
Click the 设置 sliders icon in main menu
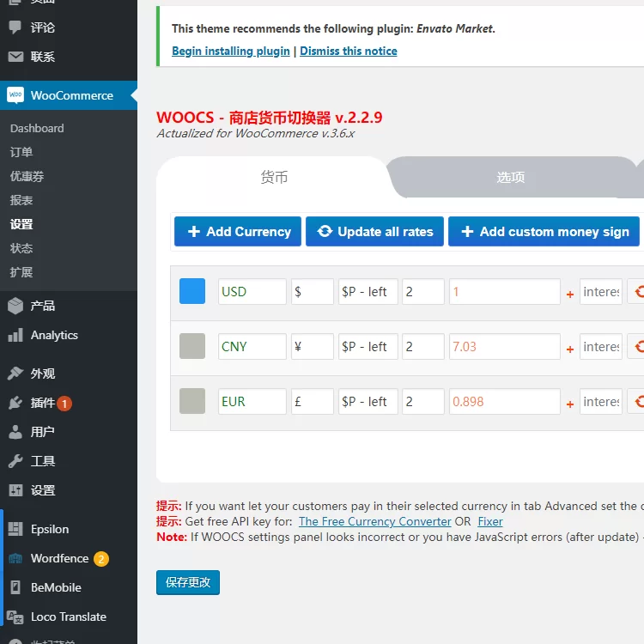click(15, 490)
